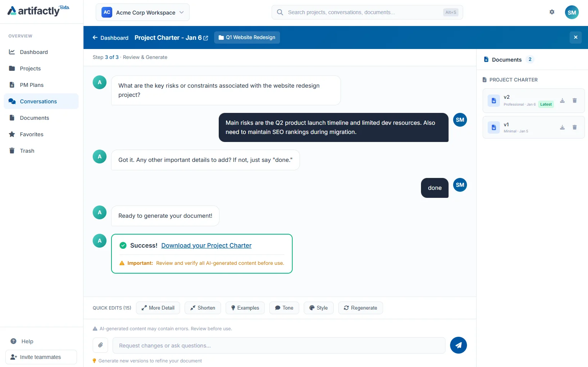This screenshot has width=588, height=367.
Task: Focus the Request changes input field
Action: point(279,345)
